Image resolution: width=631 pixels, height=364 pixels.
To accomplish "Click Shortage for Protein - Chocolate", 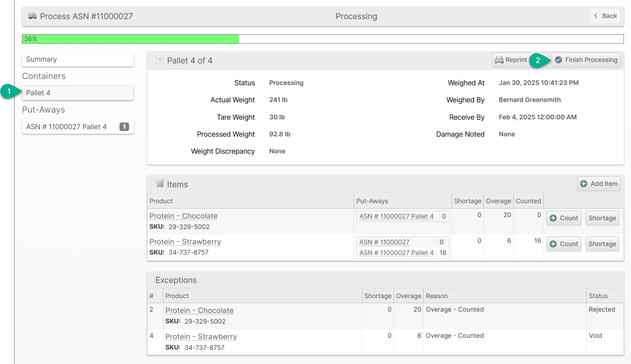I will pos(602,218).
